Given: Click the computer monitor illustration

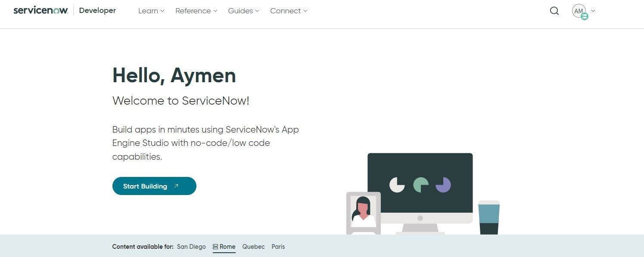Looking at the screenshot, I should [x=420, y=194].
